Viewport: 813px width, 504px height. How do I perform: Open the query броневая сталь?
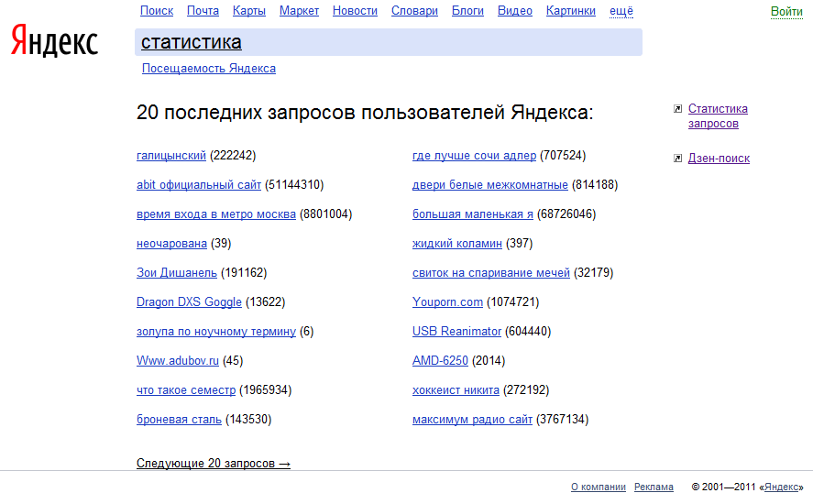[179, 420]
